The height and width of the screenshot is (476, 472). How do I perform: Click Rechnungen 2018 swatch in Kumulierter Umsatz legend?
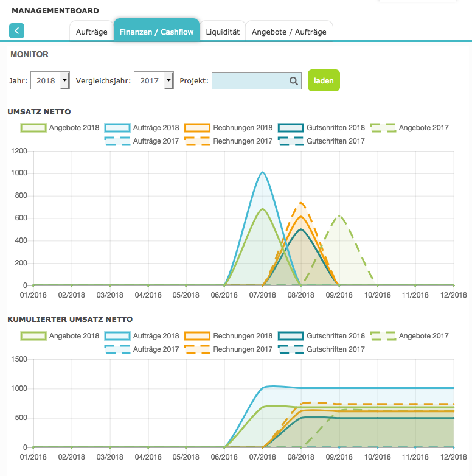[198, 336]
